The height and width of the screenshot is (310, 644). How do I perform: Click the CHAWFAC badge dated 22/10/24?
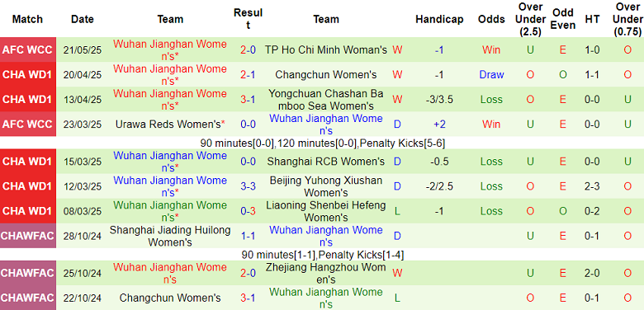pyautogui.click(x=27, y=298)
